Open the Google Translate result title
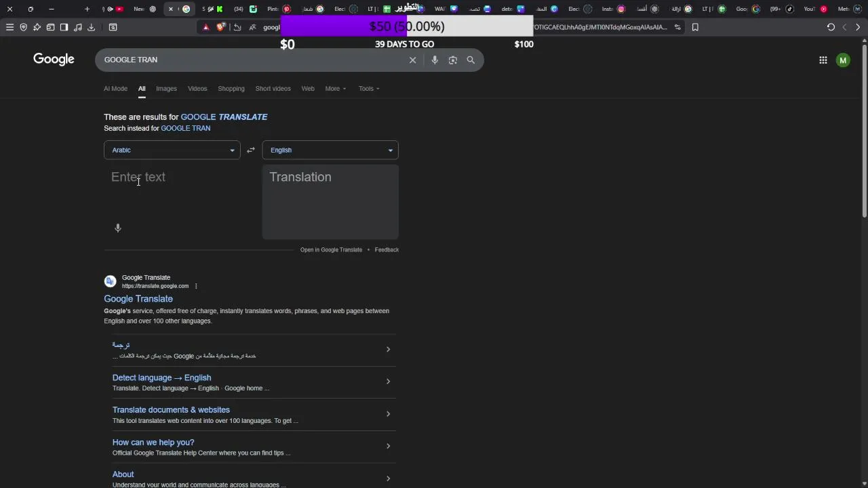The height and width of the screenshot is (488, 868). [138, 299]
